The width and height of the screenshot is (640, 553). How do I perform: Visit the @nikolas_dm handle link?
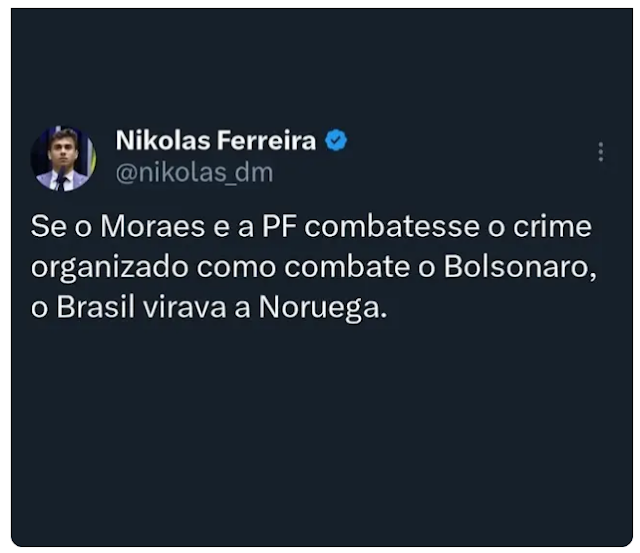click(x=194, y=173)
